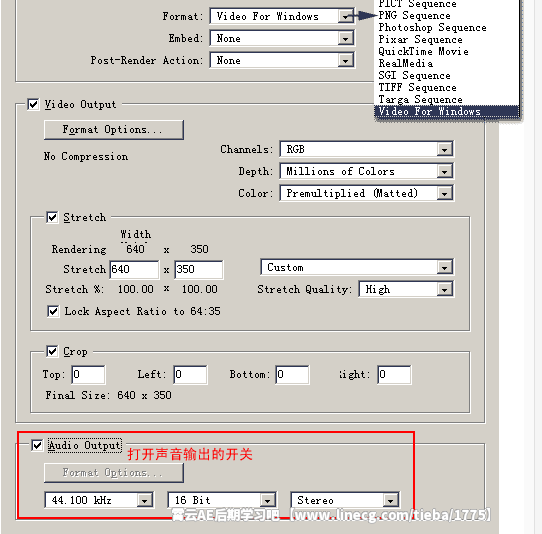Screen dimensions: 542x534
Task: Click the 'No Compression' text
Action: coord(86,156)
